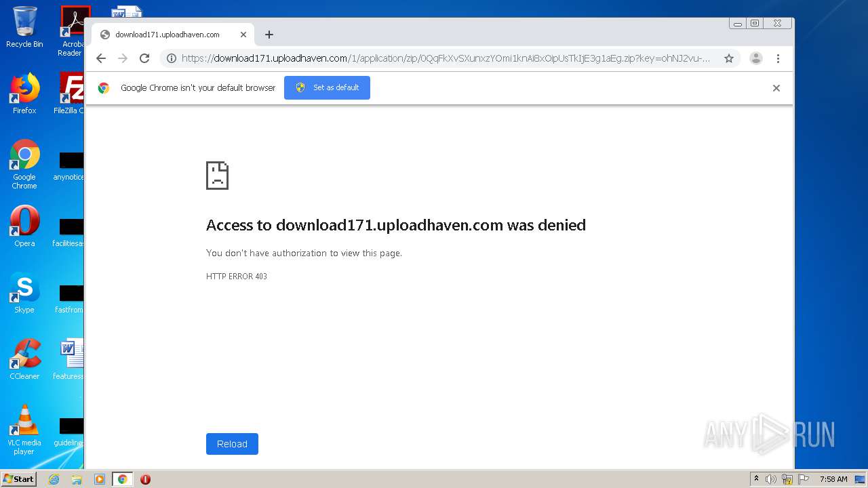This screenshot has width=868, height=488.
Task: Open the Chrome profile avatar
Action: click(756, 58)
